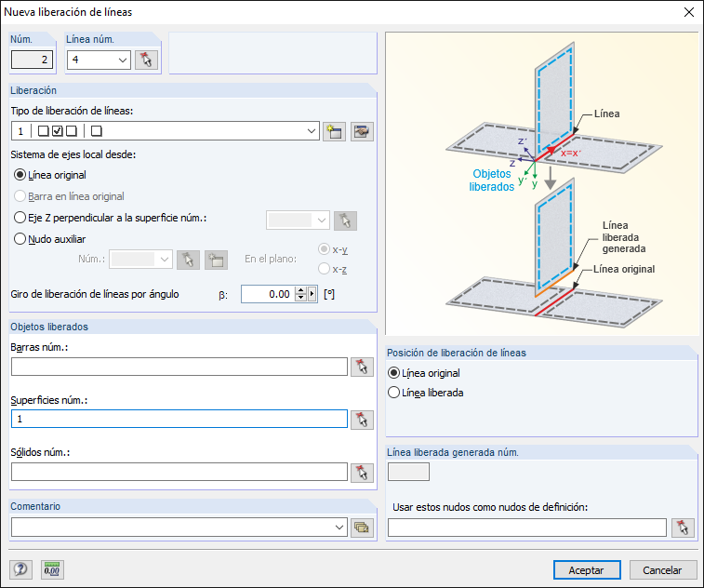Pick surface graphically for Eje Z perpendicular
Viewport: 704px width, 588px height.
coord(345,220)
